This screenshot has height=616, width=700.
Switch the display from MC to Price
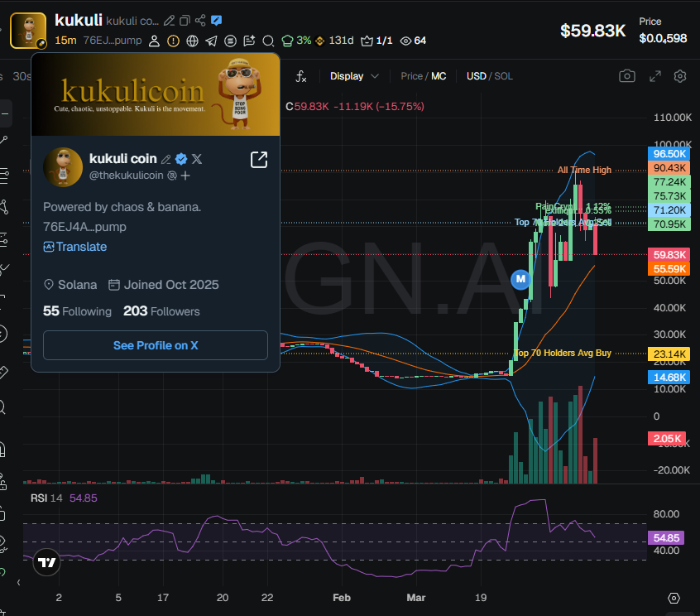pos(409,75)
